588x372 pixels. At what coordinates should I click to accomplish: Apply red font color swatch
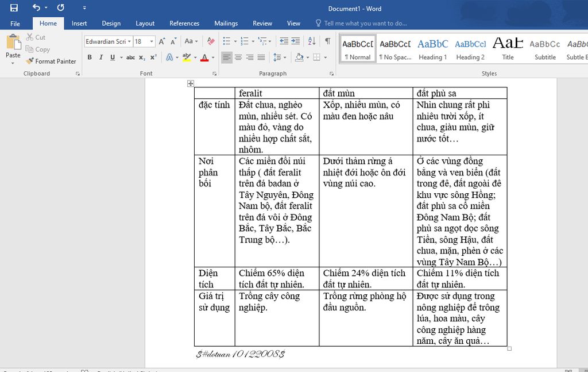coord(204,57)
